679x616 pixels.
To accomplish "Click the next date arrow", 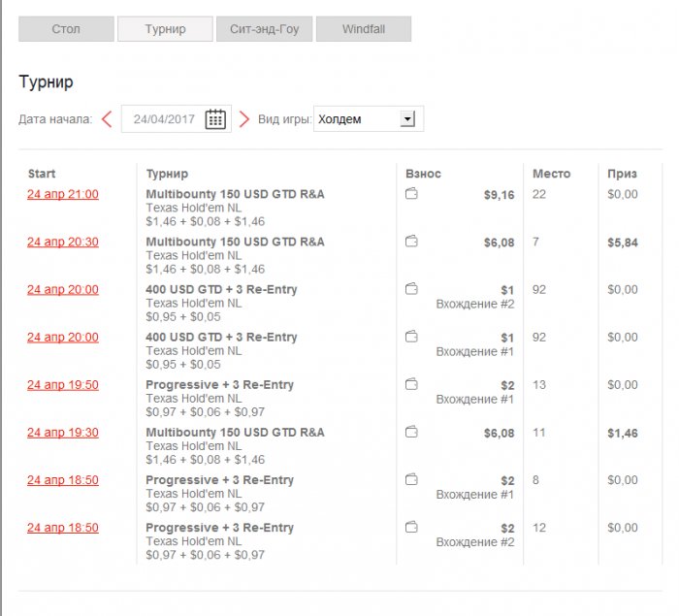I will [244, 119].
